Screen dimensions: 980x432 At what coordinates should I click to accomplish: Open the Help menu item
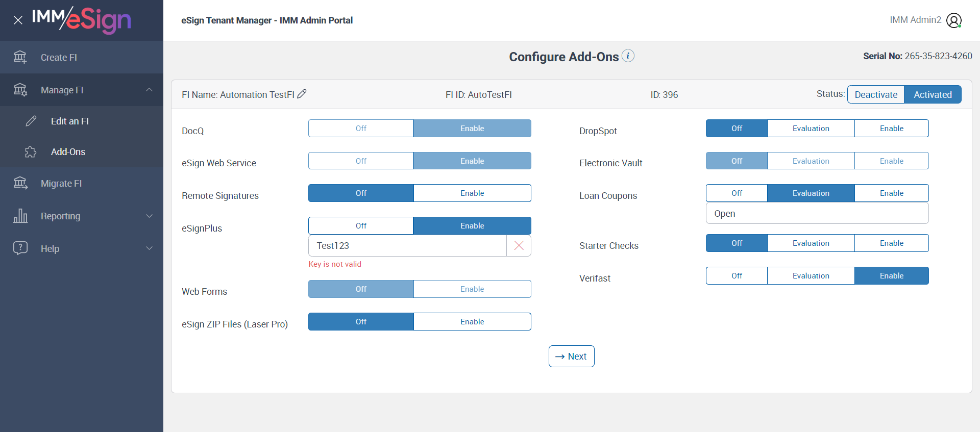50,249
